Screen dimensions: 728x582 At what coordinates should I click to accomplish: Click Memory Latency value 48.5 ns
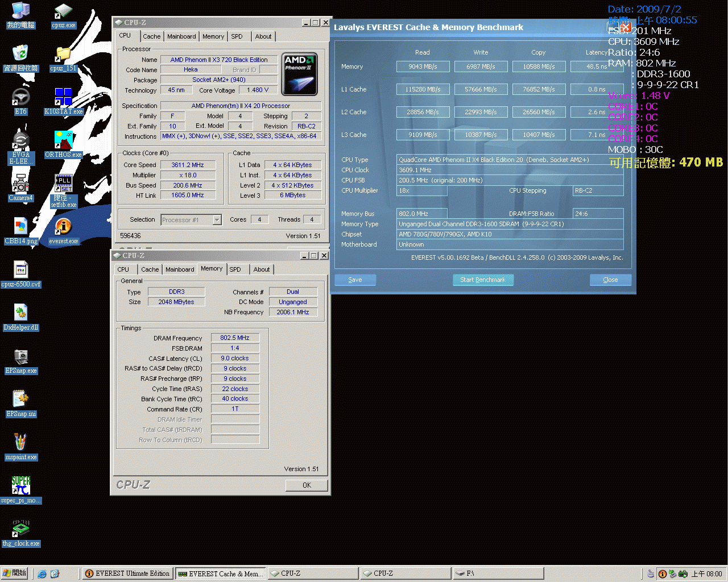[x=597, y=66]
